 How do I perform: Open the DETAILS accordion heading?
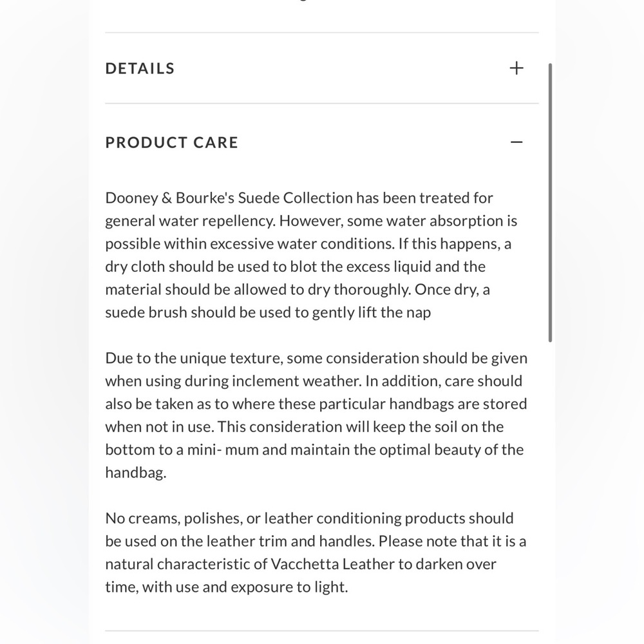coord(140,68)
